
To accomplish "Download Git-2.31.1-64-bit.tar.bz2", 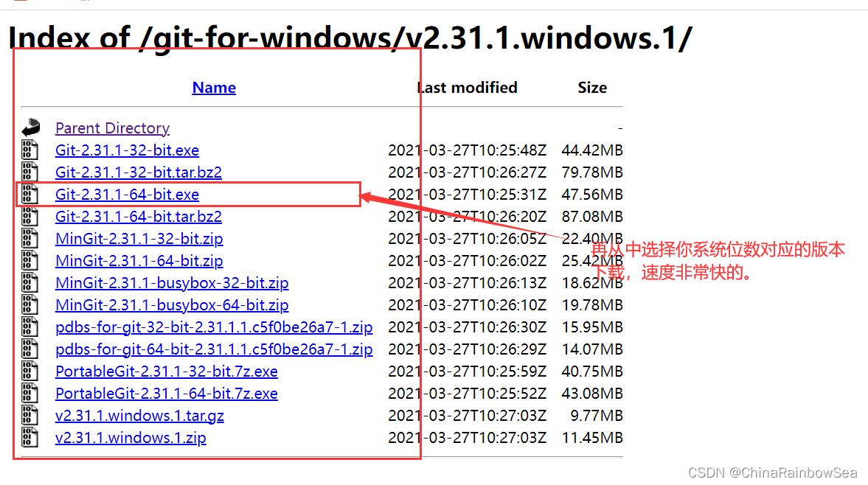I will [139, 216].
